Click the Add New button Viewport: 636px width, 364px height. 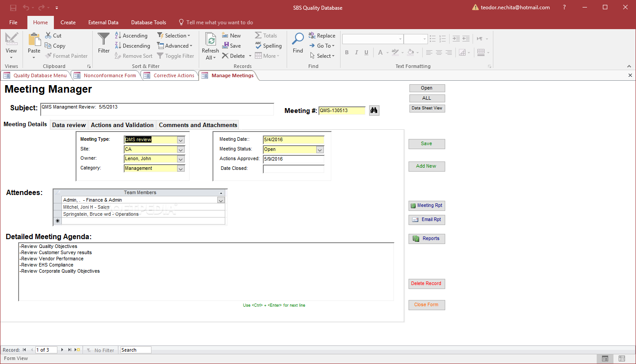click(x=427, y=166)
